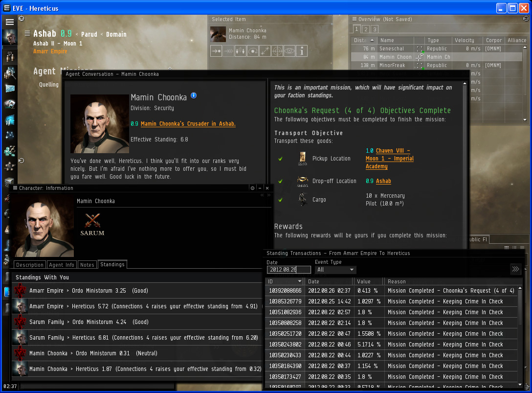Switch to plain list view in rear panel
The width and height of the screenshot is (532, 393).
point(522,248)
